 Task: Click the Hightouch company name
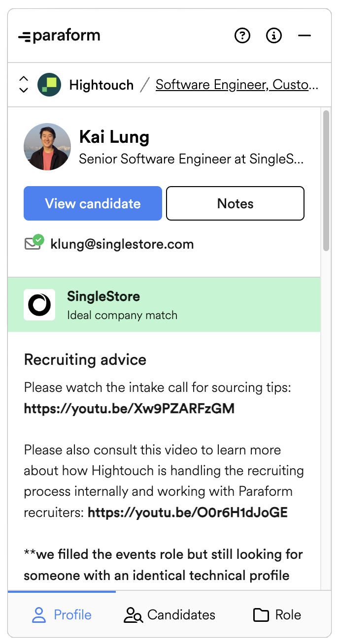click(101, 85)
